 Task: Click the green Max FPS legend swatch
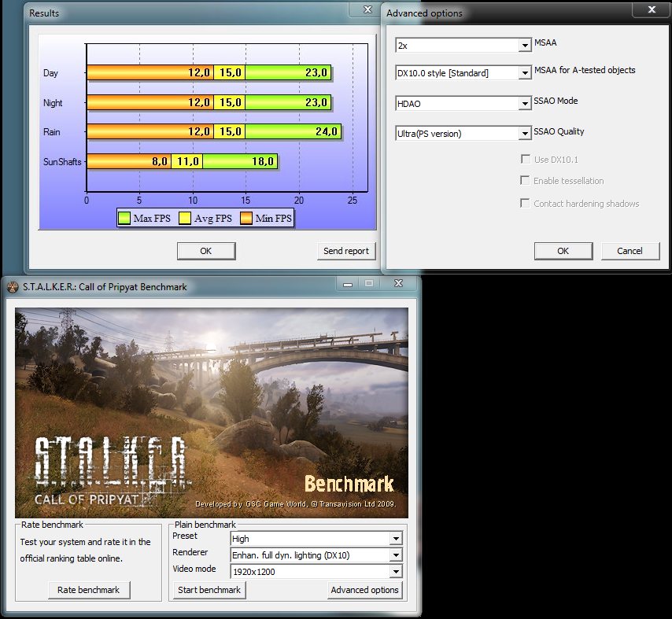(124, 218)
